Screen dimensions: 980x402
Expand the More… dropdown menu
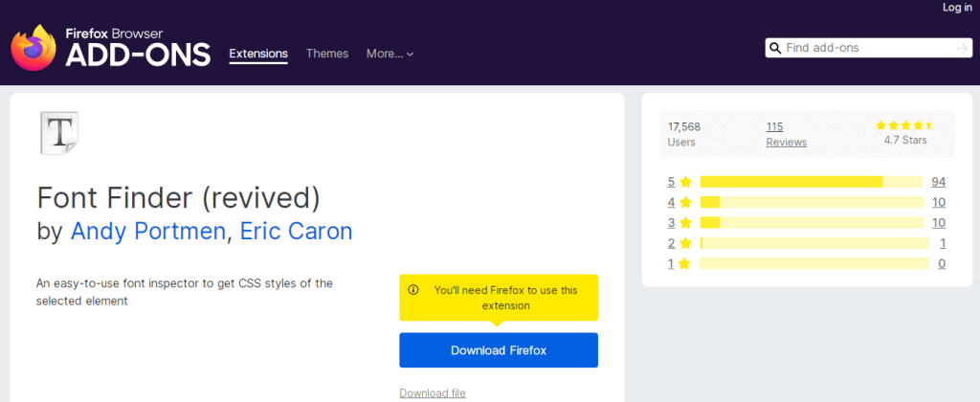[x=390, y=54]
